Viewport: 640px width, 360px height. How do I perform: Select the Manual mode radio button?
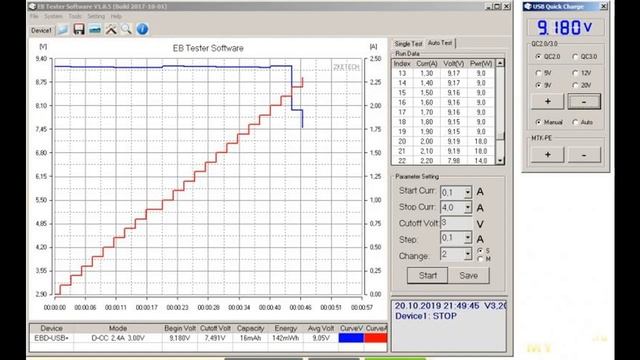tap(538, 122)
